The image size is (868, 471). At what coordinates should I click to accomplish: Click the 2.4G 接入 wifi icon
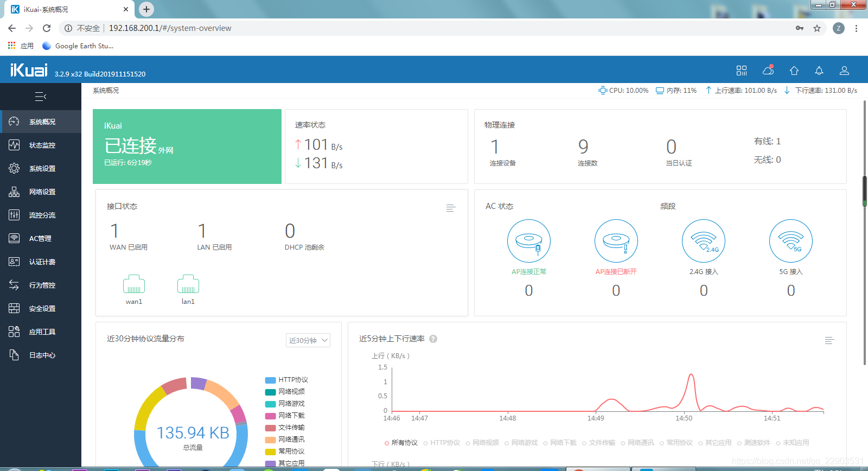704,241
